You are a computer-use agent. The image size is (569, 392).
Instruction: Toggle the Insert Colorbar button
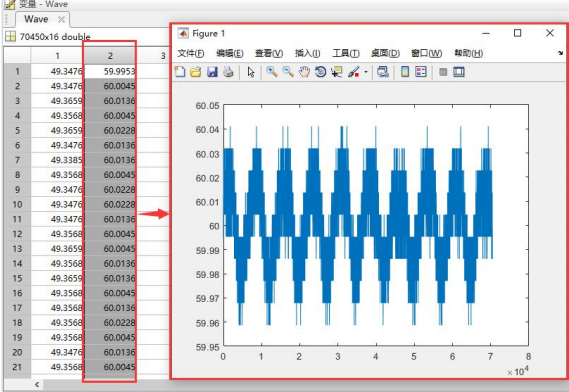pos(405,72)
